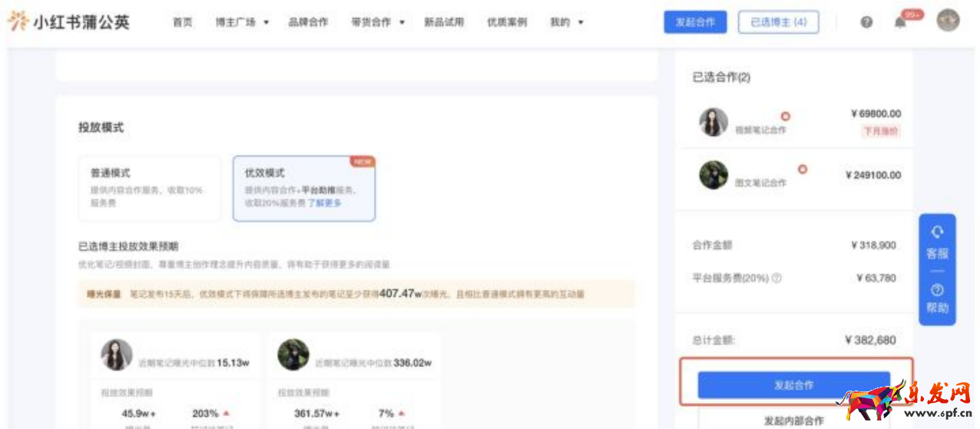Click avatar on the 336.02w exposure card
Screen dimensions: 980x429
[293, 354]
